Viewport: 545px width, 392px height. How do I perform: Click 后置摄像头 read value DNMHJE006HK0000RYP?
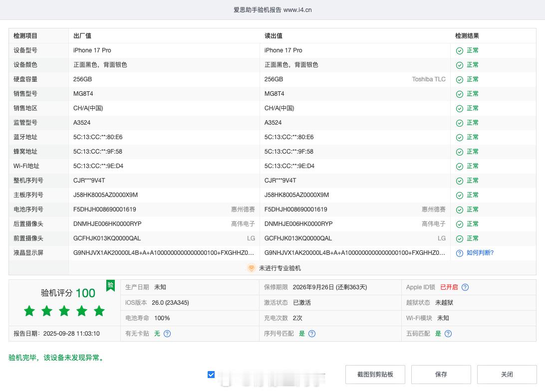point(298,224)
